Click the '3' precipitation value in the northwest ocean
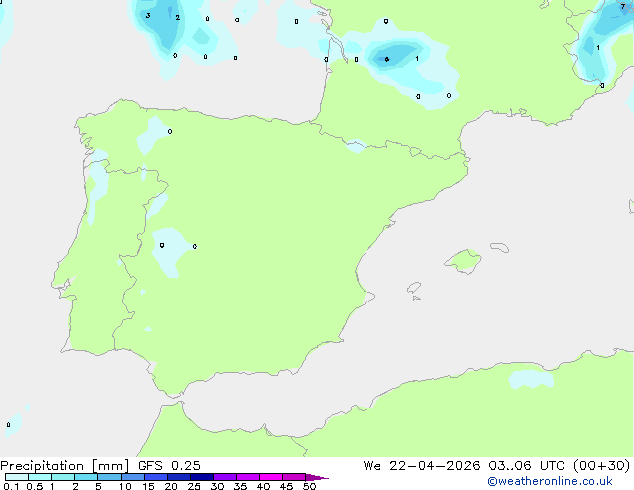Image resolution: width=634 pixels, height=490 pixels. coord(148,16)
